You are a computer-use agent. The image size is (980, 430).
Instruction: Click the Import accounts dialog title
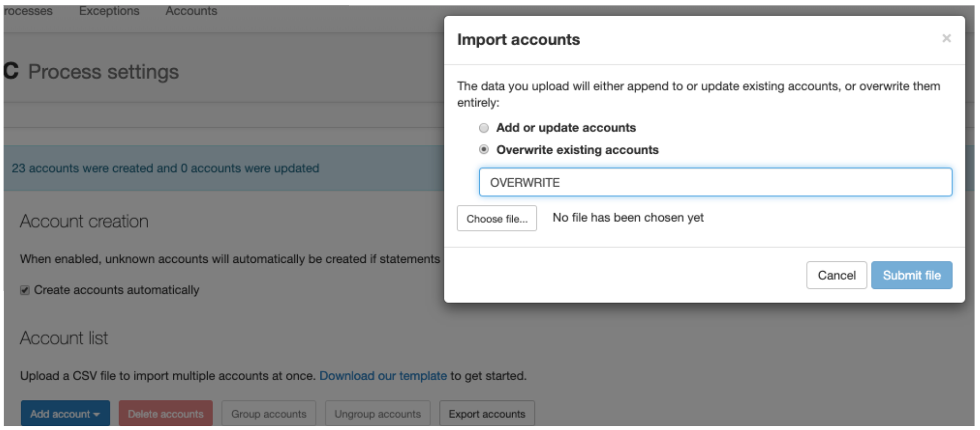pyautogui.click(x=518, y=39)
